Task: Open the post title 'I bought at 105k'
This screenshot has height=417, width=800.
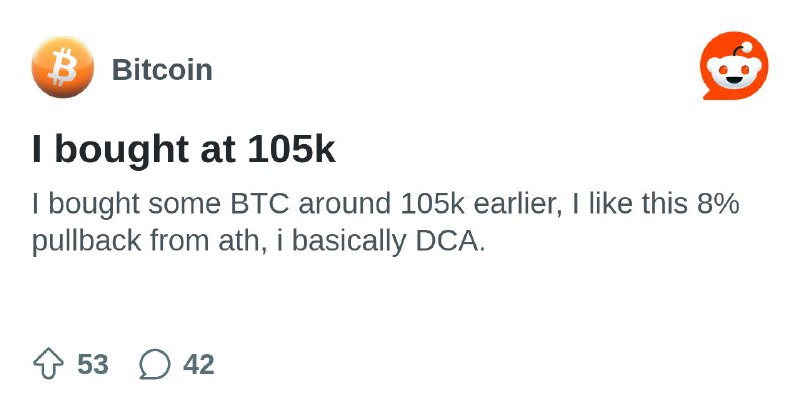Action: [184, 149]
